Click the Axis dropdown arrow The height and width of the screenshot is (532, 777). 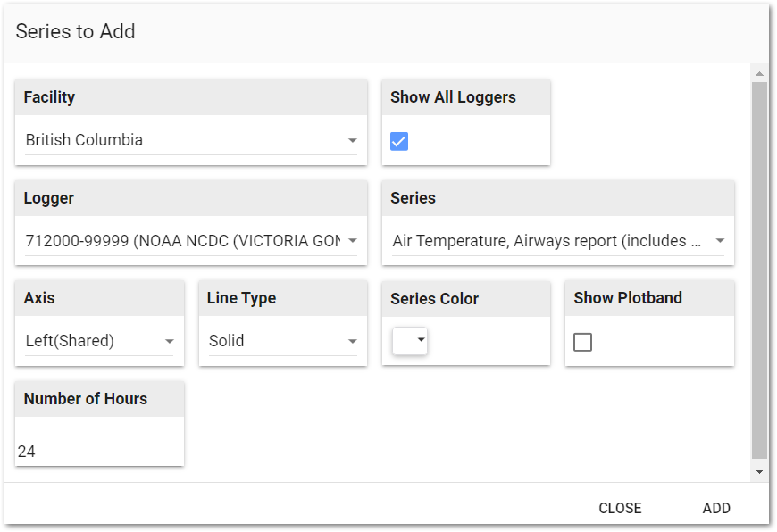pyautogui.click(x=170, y=341)
